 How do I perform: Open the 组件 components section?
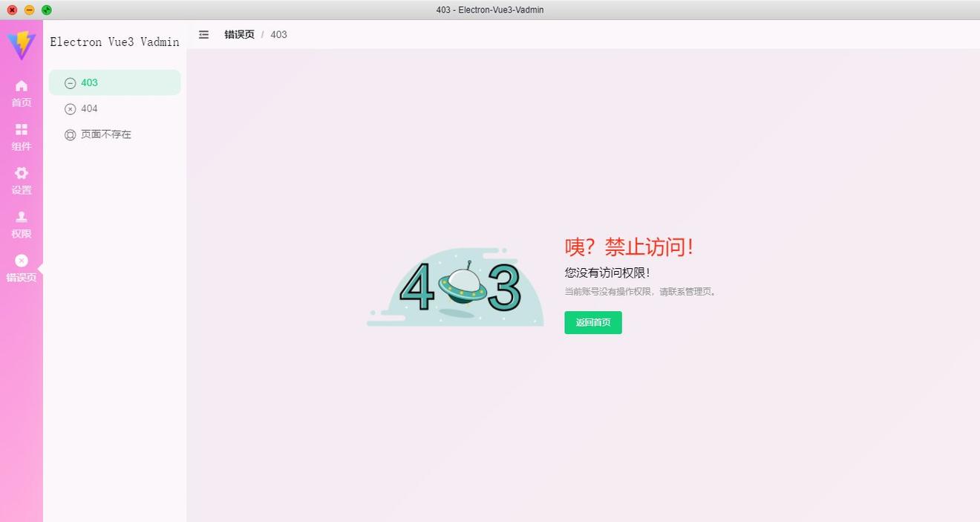click(22, 137)
